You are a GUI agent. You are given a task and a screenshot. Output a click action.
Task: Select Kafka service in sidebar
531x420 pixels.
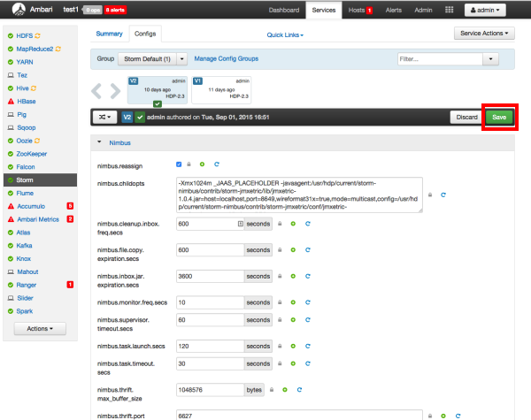tap(24, 245)
